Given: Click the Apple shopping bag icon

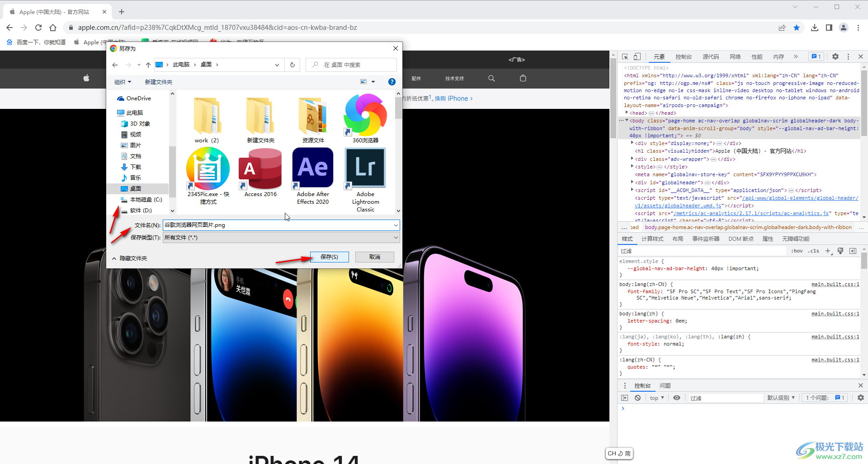Looking at the screenshot, I should tap(523, 78).
